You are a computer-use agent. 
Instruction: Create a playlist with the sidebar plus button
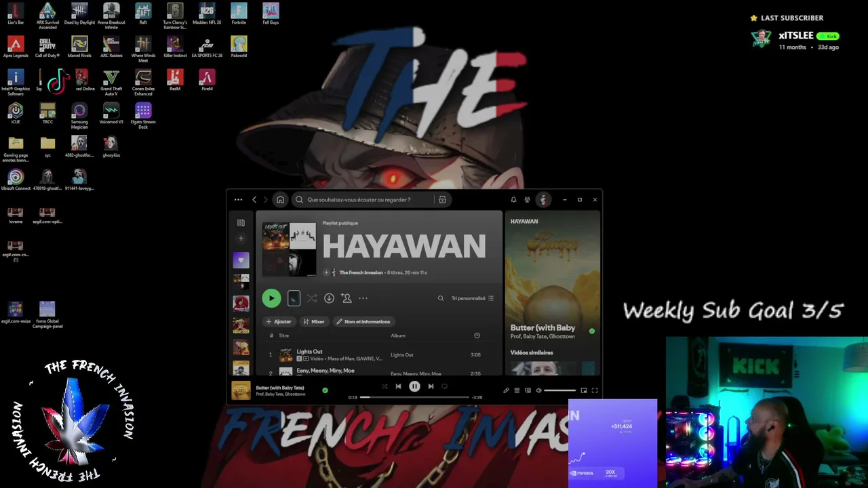tap(241, 239)
